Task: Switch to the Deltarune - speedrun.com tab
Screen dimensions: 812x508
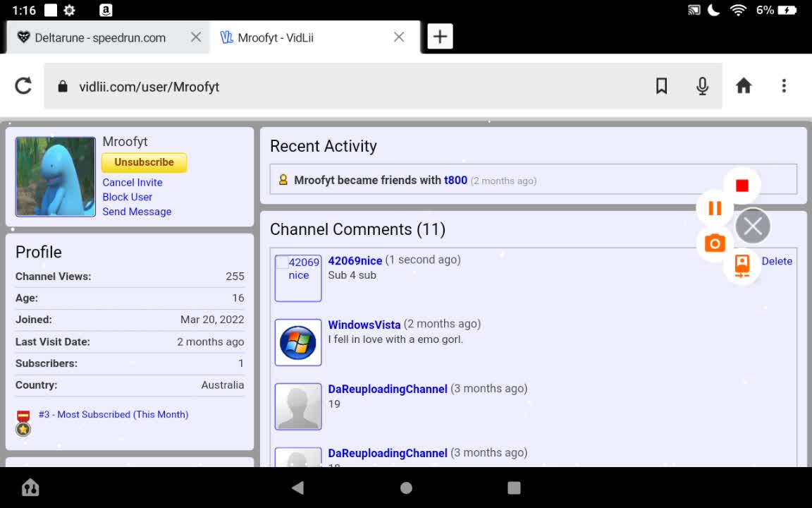Action: coord(100,38)
